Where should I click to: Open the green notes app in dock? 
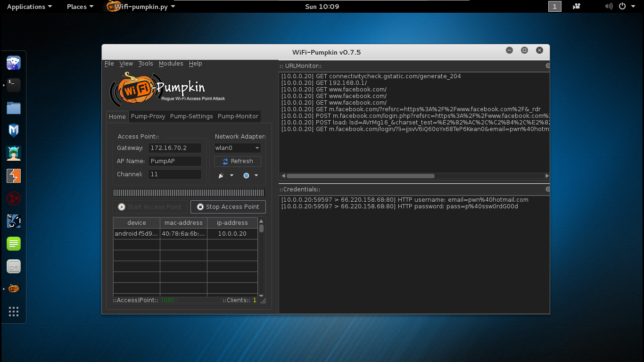coord(14,244)
